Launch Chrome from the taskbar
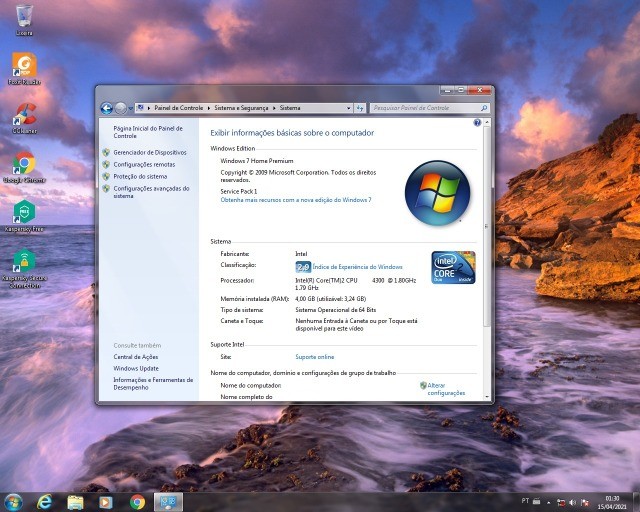 (138, 502)
